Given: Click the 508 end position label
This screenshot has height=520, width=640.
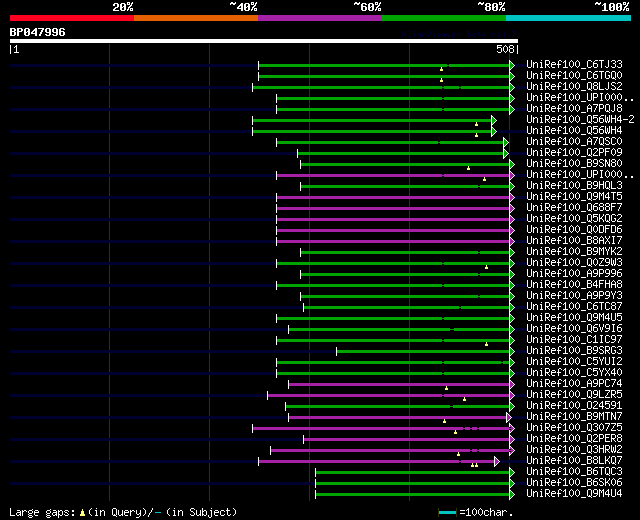Looking at the screenshot, I should tap(505, 49).
